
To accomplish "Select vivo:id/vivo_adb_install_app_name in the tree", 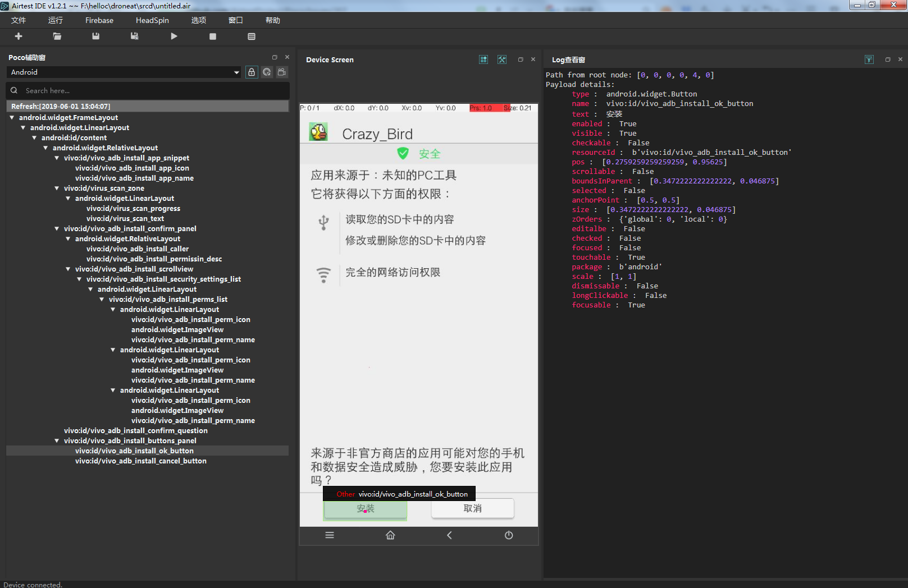I will pyautogui.click(x=134, y=178).
